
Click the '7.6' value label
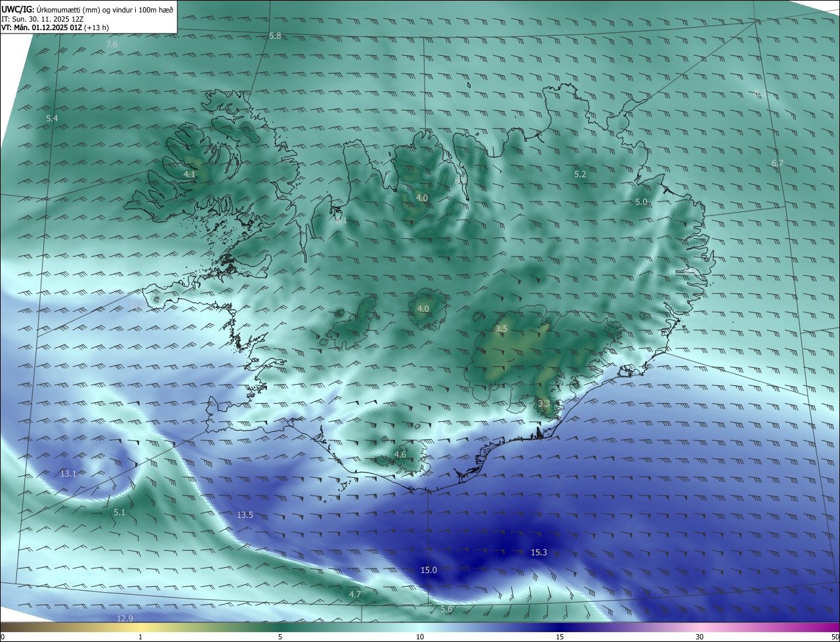tap(112, 44)
